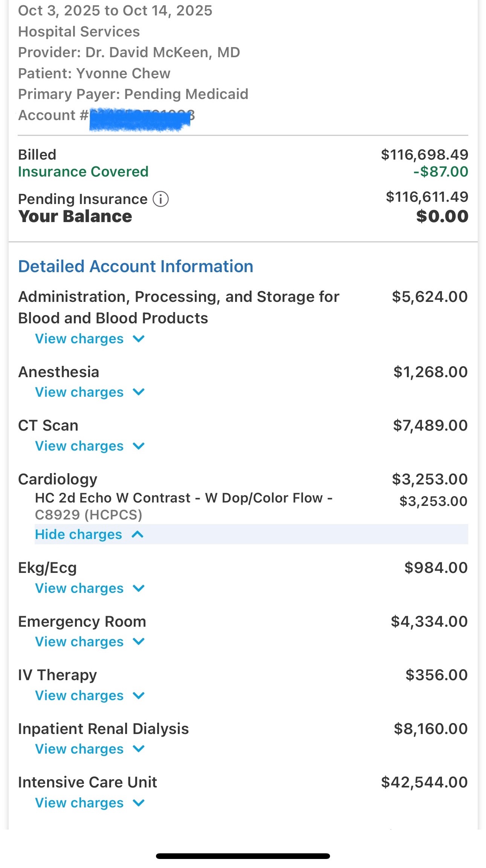The width and height of the screenshot is (486, 868).
Task: Show Inpatient Renal Dialysis charges
Action: (x=79, y=749)
